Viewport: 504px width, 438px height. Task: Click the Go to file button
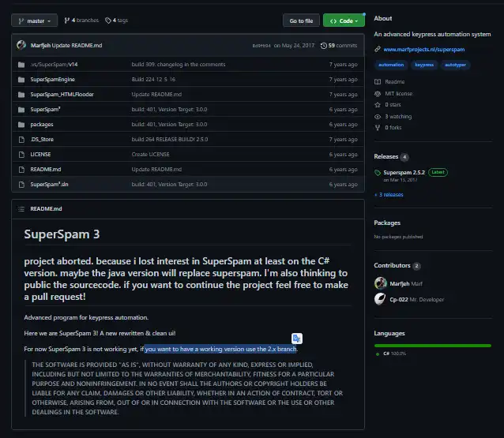pos(301,21)
